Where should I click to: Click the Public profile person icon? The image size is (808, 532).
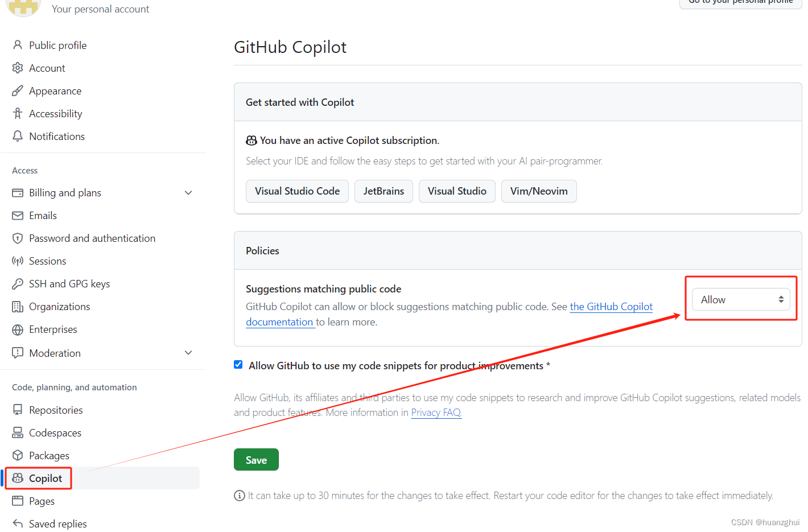coord(18,45)
